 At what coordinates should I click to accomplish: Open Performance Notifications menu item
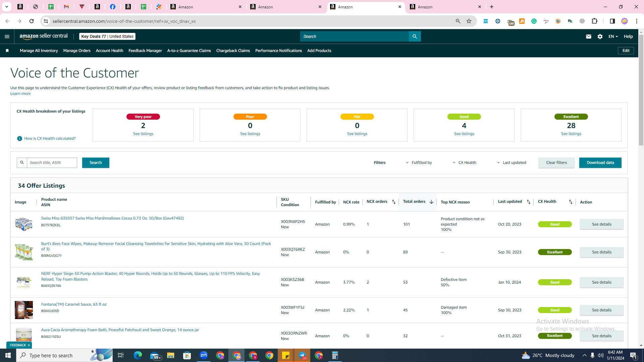pyautogui.click(x=278, y=51)
